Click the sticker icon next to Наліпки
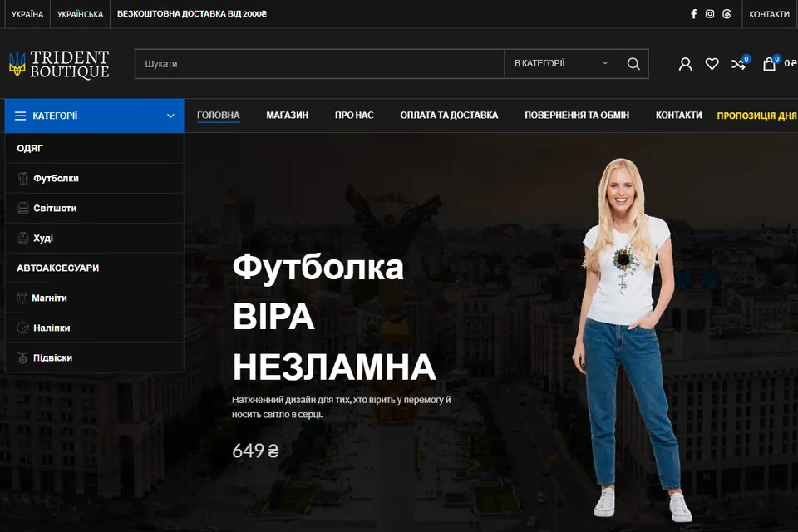The image size is (798, 532). click(23, 328)
